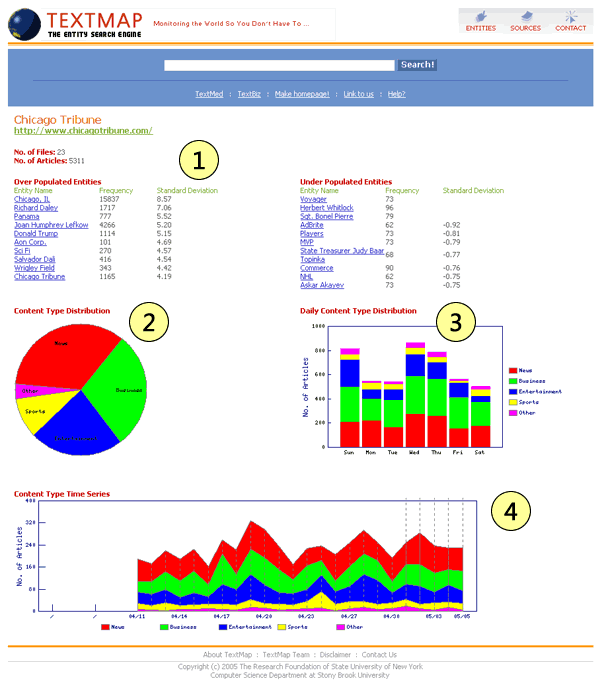Click blue Entertainment pie slice

[x=79, y=427]
